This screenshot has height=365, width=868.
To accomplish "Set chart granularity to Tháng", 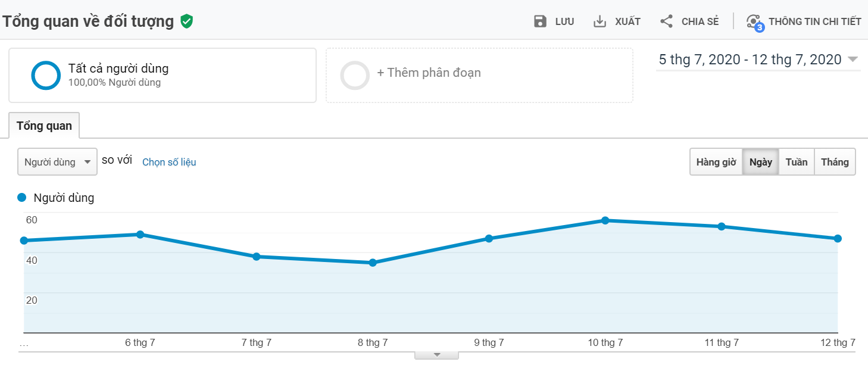I will tap(835, 162).
